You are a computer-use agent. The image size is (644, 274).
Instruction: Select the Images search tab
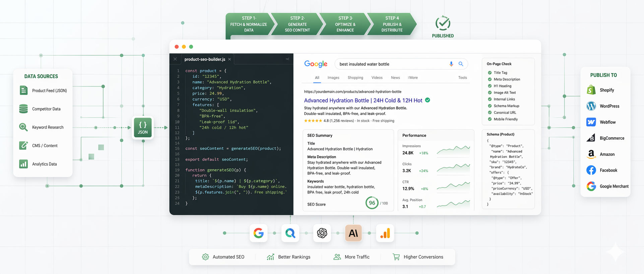[333, 78]
